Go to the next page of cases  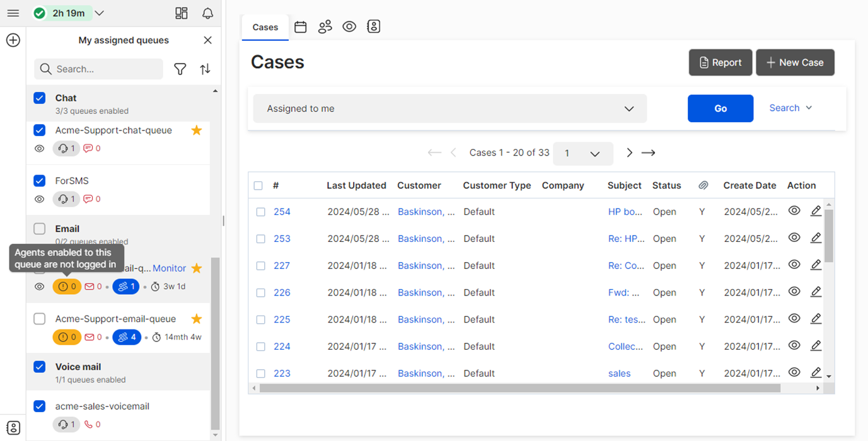click(629, 152)
